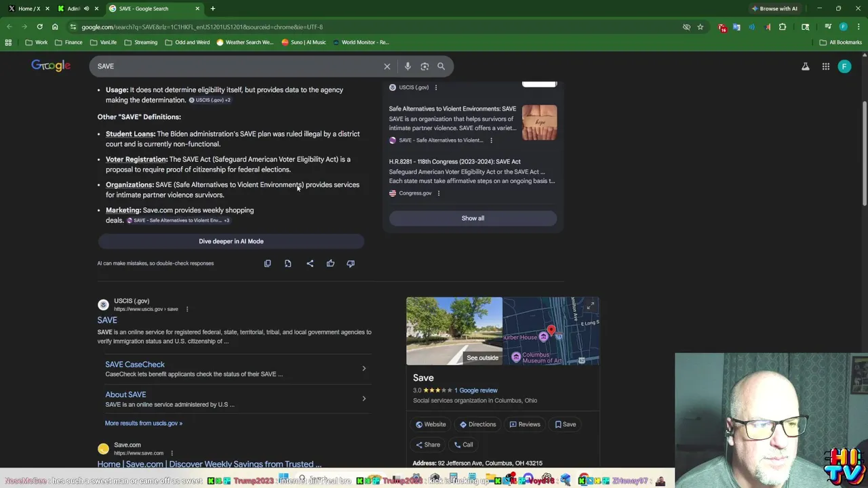
Task: Click Dive deeper in AI Mode
Action: [231, 241]
